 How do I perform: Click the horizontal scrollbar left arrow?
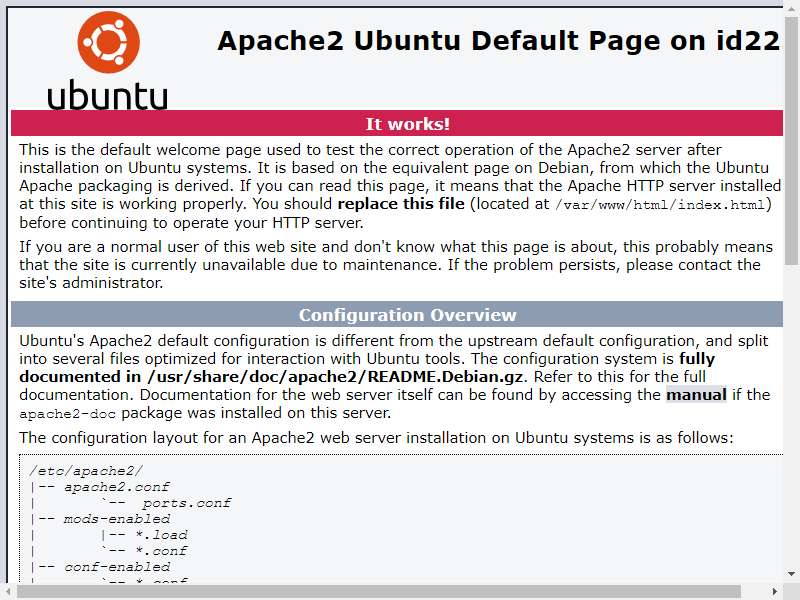click(x=8, y=591)
